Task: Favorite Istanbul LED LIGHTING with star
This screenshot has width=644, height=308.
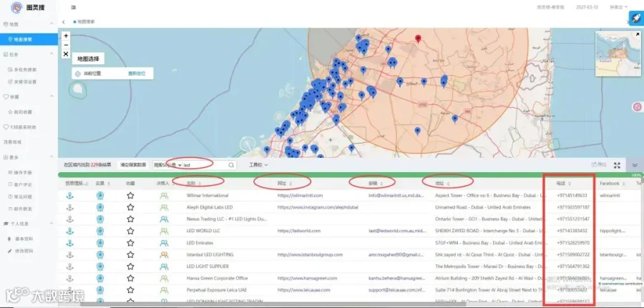Action: point(130,254)
